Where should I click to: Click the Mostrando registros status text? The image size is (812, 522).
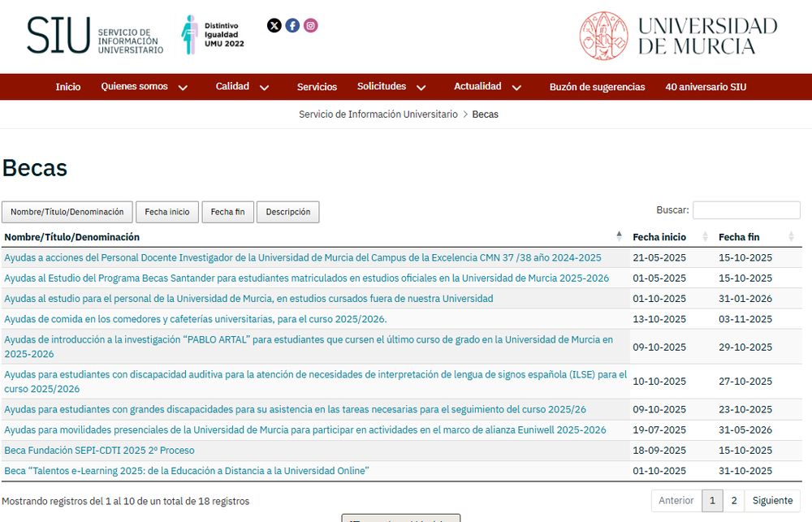(x=126, y=501)
